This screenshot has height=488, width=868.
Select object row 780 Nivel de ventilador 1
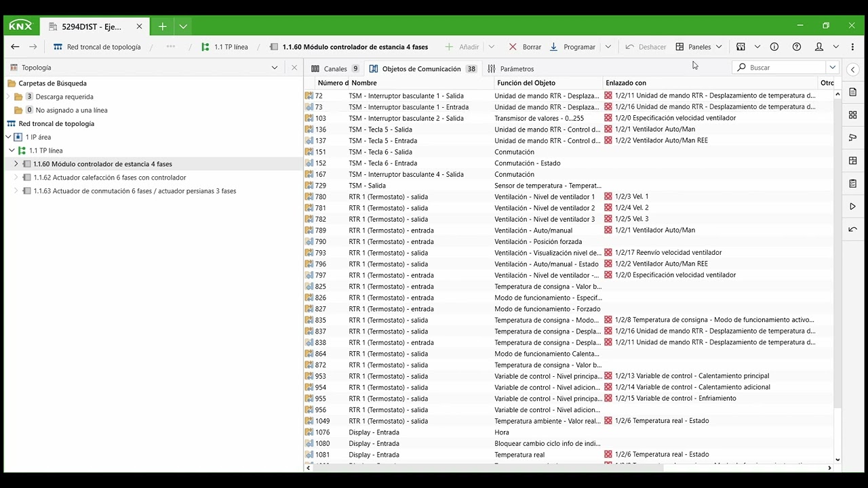click(x=568, y=197)
